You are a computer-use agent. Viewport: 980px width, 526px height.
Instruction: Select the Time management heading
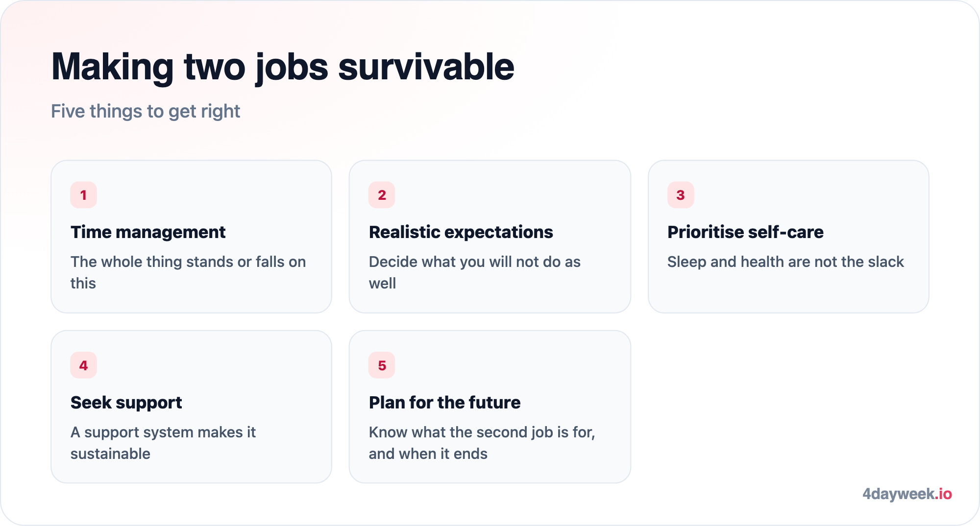(148, 232)
